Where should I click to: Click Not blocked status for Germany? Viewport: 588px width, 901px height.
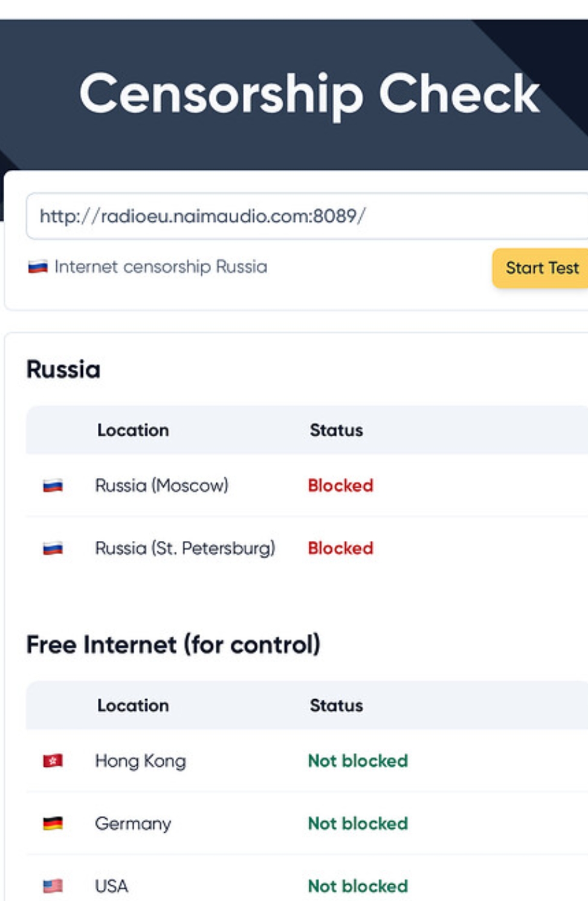click(x=358, y=823)
